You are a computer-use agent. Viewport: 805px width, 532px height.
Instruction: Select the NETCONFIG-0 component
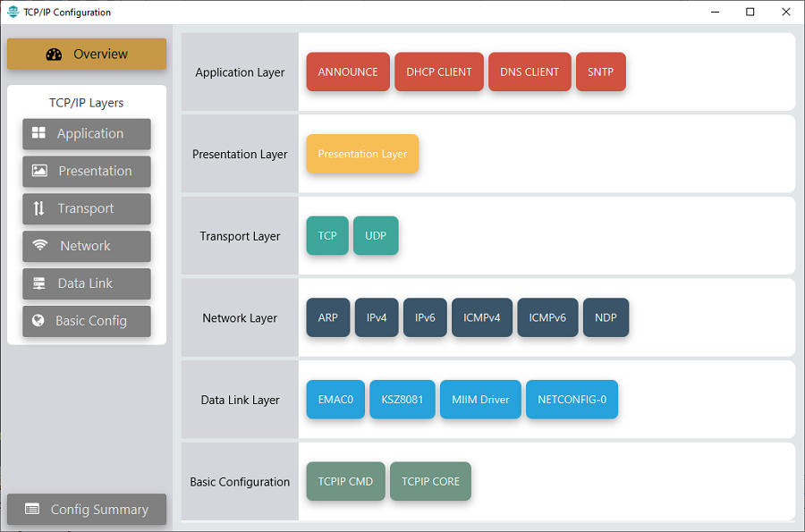point(572,400)
